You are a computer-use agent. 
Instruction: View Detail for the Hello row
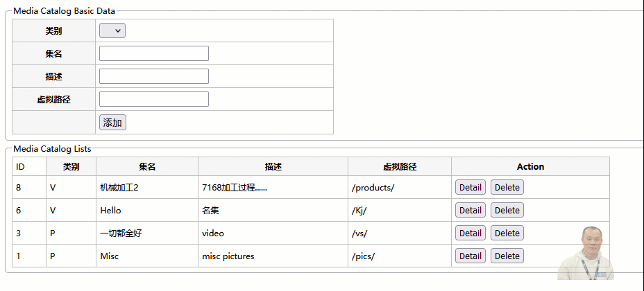pos(470,210)
